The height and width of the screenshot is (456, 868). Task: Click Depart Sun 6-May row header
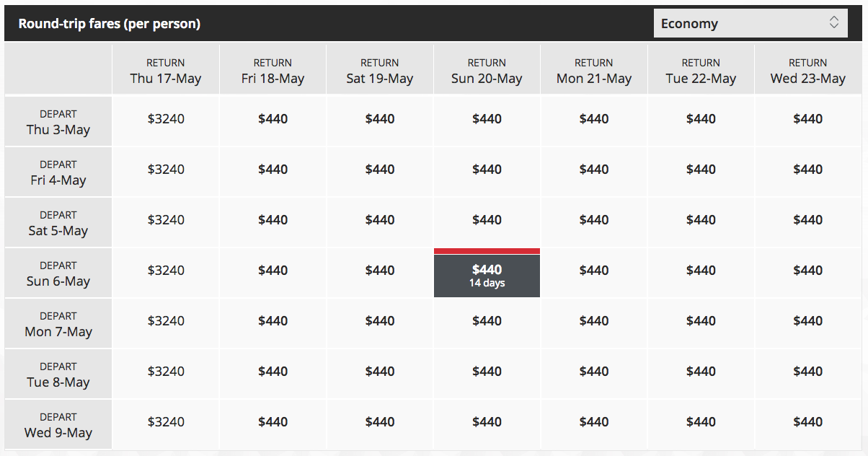coord(58,273)
